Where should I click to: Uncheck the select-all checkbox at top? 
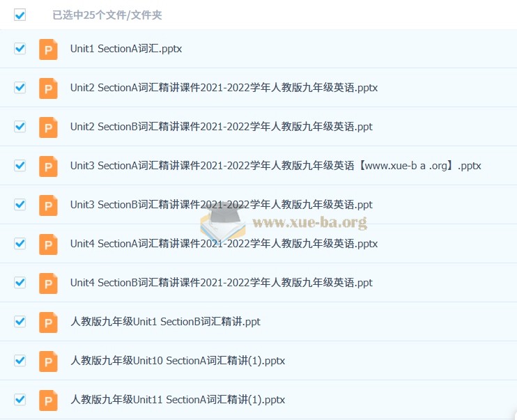(20, 15)
